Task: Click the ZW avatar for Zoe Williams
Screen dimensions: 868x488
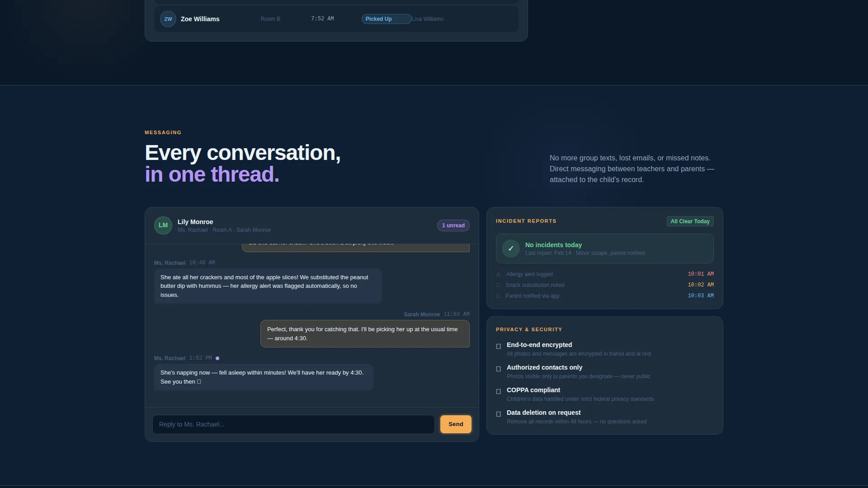Action: [x=168, y=19]
